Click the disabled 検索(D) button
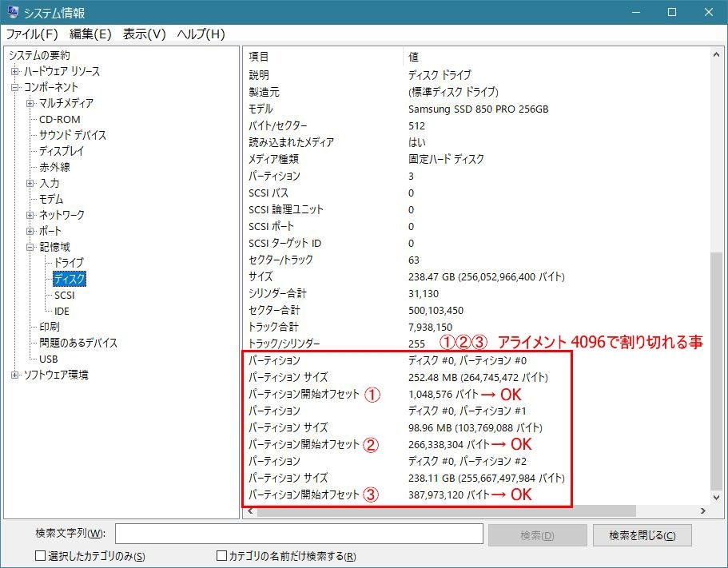The image size is (728, 568). pyautogui.click(x=537, y=535)
